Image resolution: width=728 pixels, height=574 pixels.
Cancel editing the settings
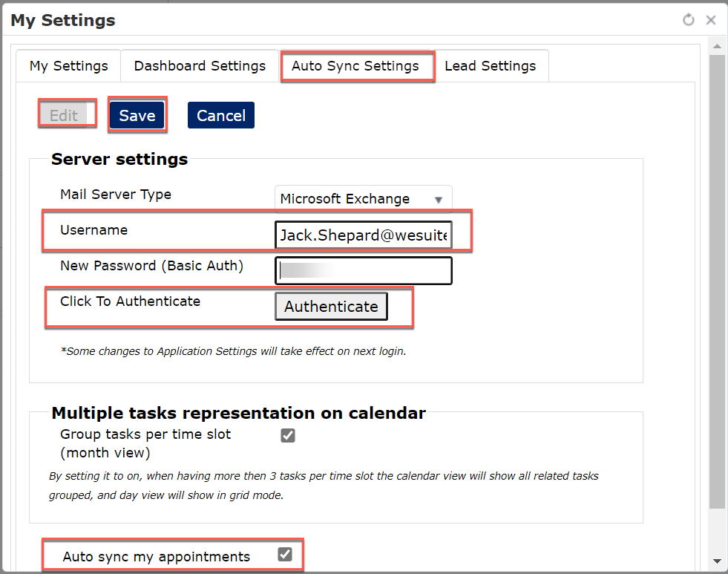click(220, 115)
